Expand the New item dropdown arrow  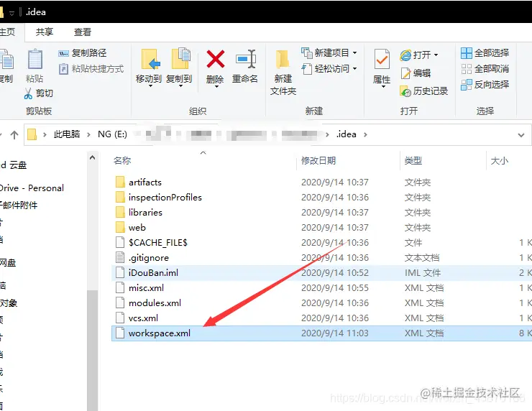point(355,53)
